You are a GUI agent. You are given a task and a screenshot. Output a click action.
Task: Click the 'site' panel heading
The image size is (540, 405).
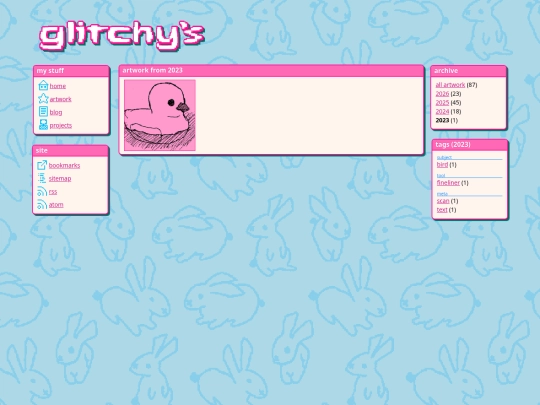41,150
